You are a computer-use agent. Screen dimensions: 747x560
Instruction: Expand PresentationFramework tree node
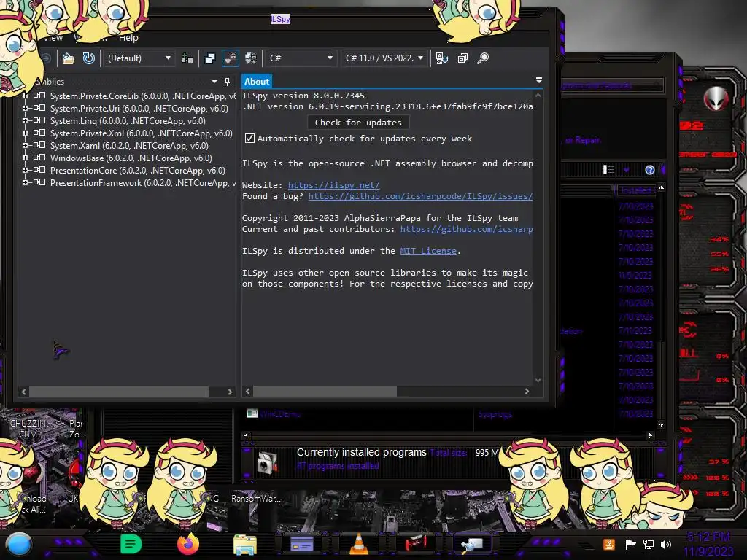click(x=25, y=182)
